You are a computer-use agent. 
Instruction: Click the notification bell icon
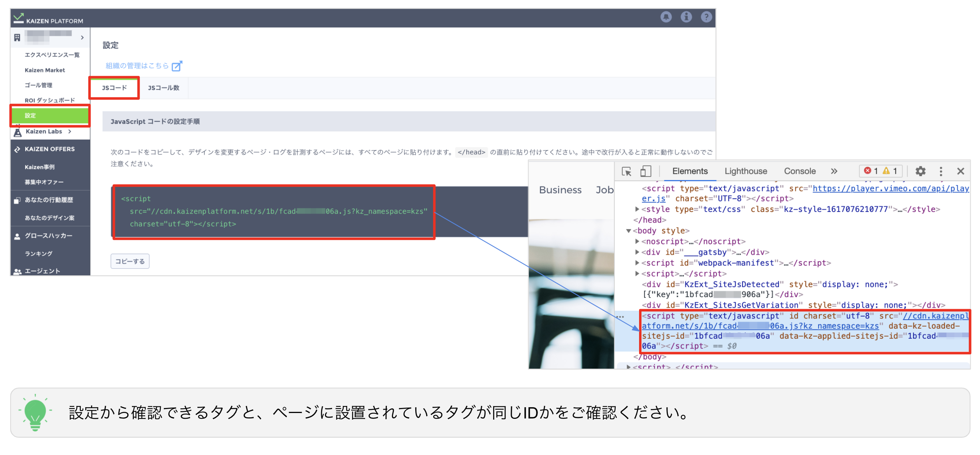coord(666,17)
